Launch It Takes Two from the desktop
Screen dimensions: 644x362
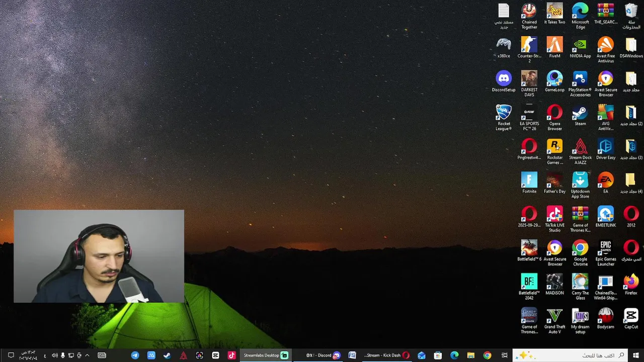pos(554,14)
